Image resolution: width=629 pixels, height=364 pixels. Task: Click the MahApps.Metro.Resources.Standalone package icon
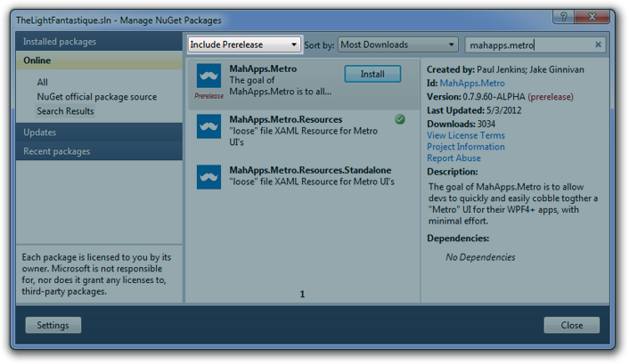[208, 177]
